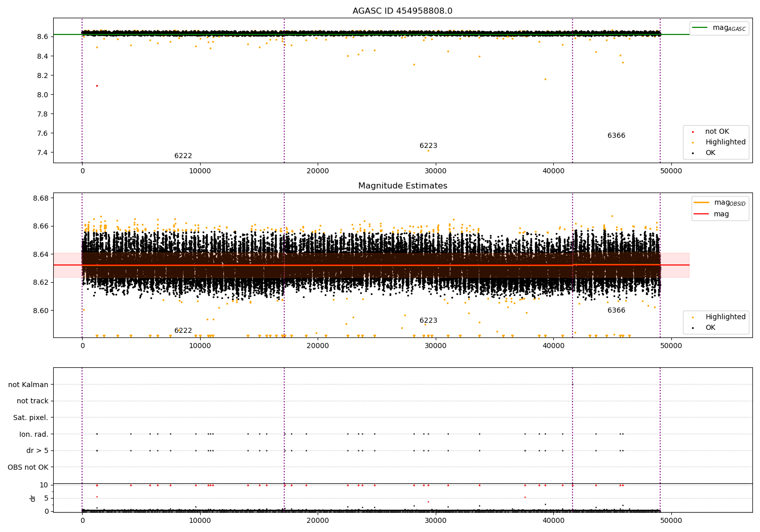Click the '6366' label in the Magnitude Estimates plot
This screenshot has height=532, width=760.
click(x=616, y=311)
